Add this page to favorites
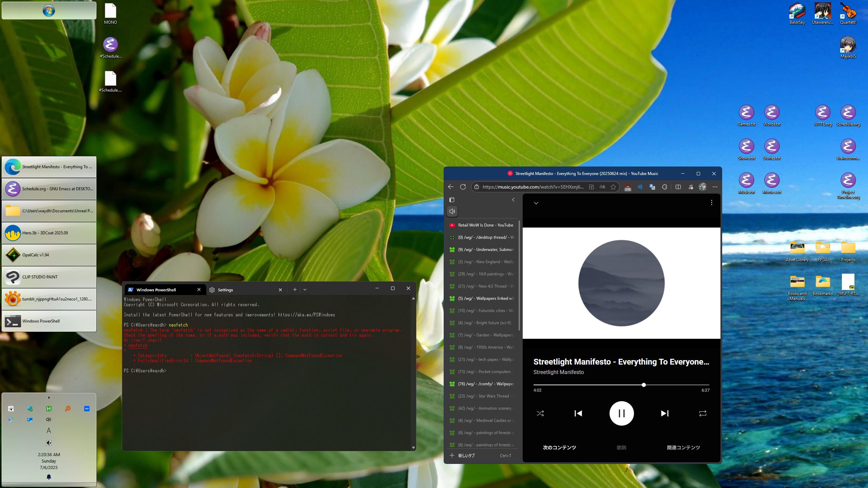 613,187
